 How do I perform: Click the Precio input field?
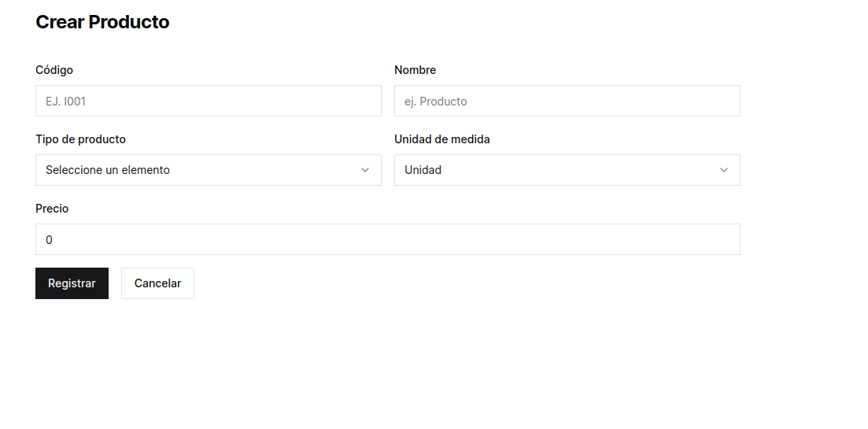pos(387,239)
